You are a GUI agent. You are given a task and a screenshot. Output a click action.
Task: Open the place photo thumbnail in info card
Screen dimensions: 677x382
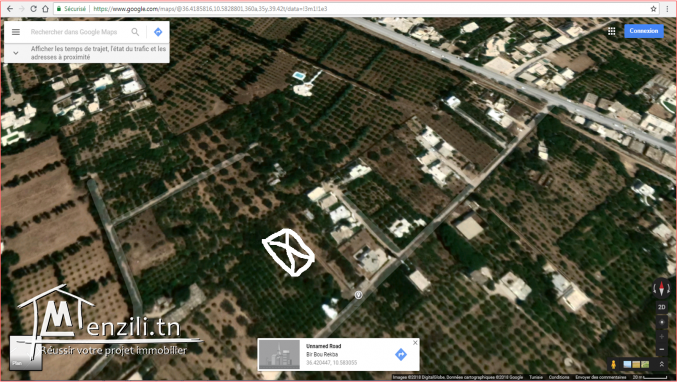tap(279, 354)
